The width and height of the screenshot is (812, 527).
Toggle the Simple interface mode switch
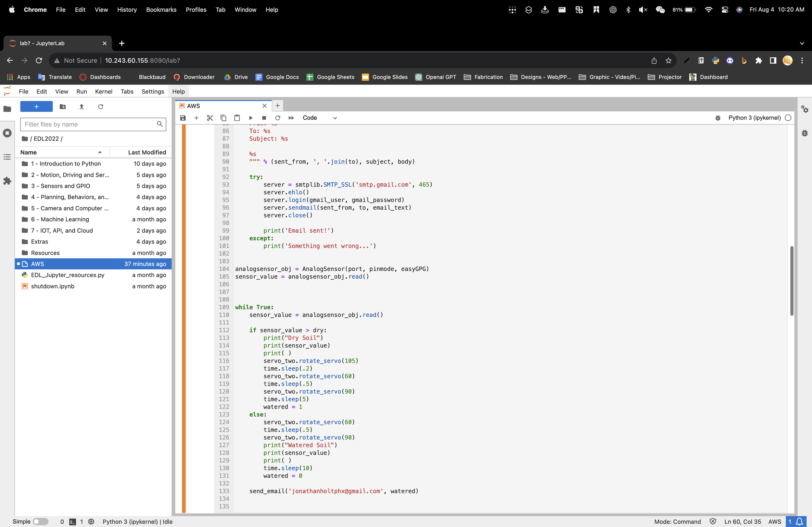[40, 521]
